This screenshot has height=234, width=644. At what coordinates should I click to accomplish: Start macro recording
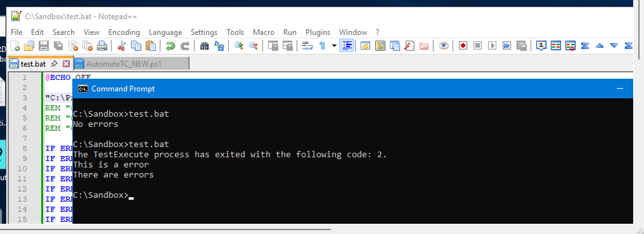point(463,46)
